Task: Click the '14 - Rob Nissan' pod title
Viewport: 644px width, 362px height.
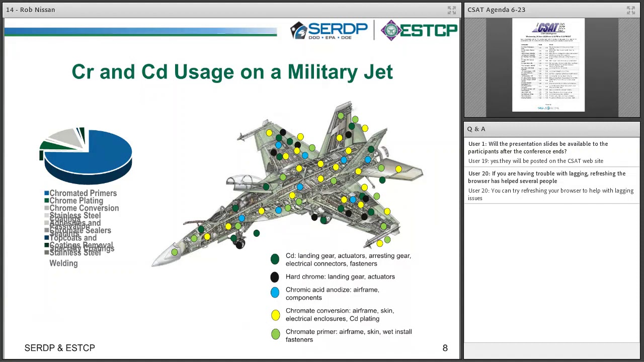Action: [30, 10]
